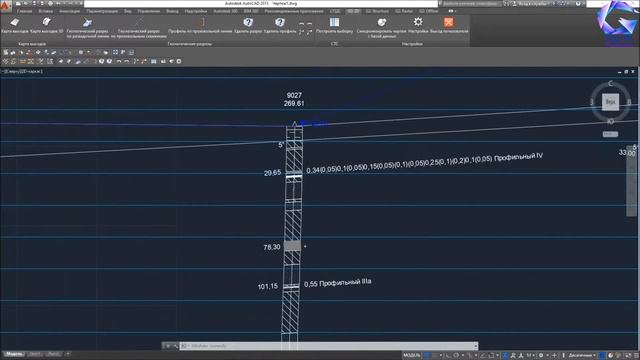
Task: Click the Удалить разрез tool
Action: [248, 25]
